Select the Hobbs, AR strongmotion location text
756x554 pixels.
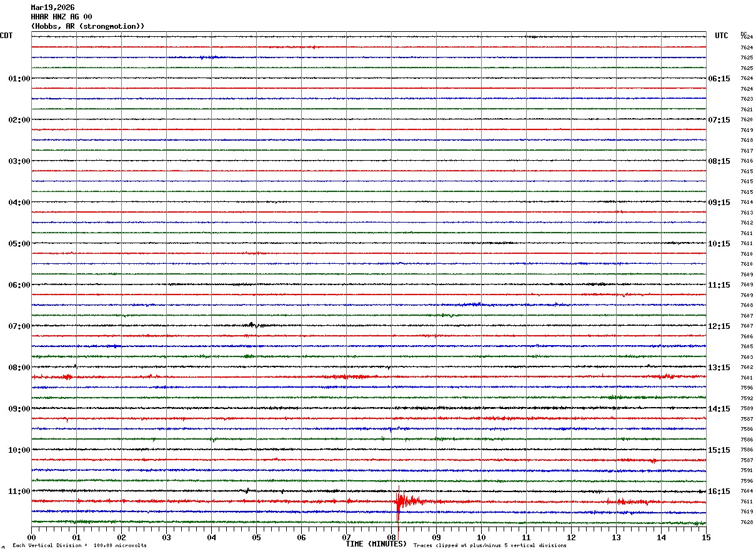tap(87, 26)
